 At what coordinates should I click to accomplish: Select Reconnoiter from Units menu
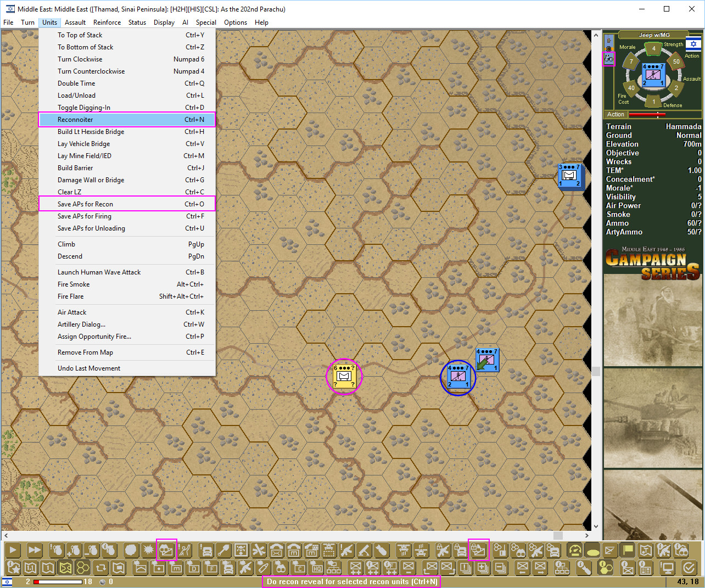click(x=127, y=120)
